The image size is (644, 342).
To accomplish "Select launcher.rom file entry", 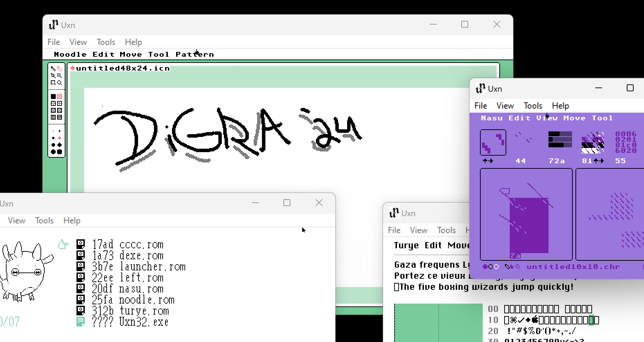I will point(153,267).
